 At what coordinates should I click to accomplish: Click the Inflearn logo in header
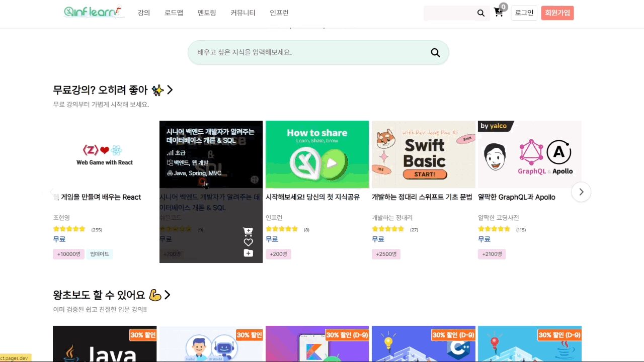(94, 12)
